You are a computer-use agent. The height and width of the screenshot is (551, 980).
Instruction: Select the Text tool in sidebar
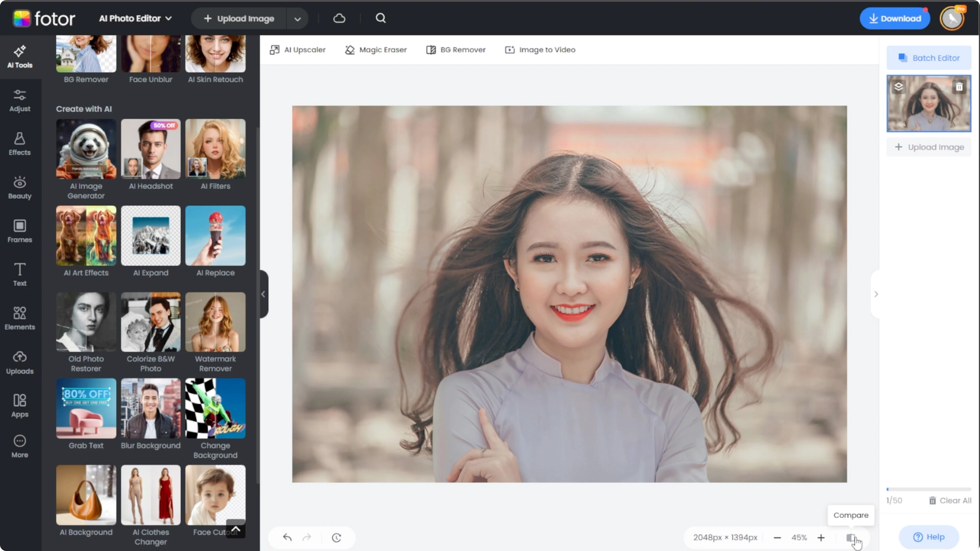[20, 275]
